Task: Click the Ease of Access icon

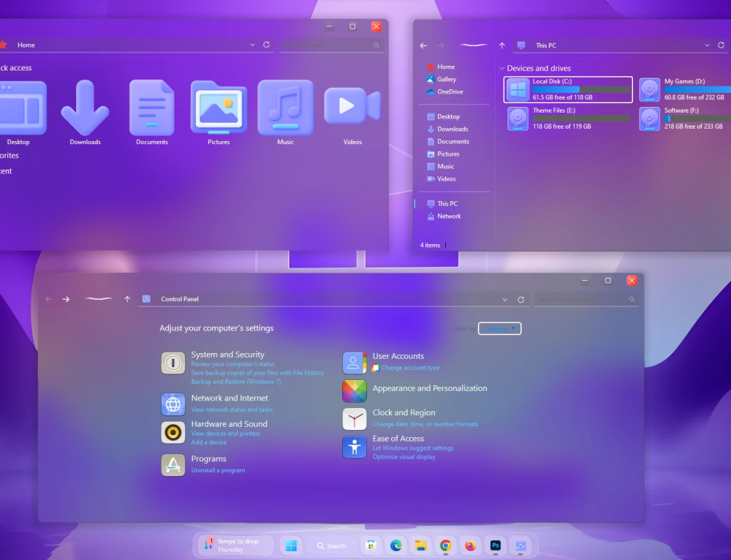Action: (x=355, y=447)
